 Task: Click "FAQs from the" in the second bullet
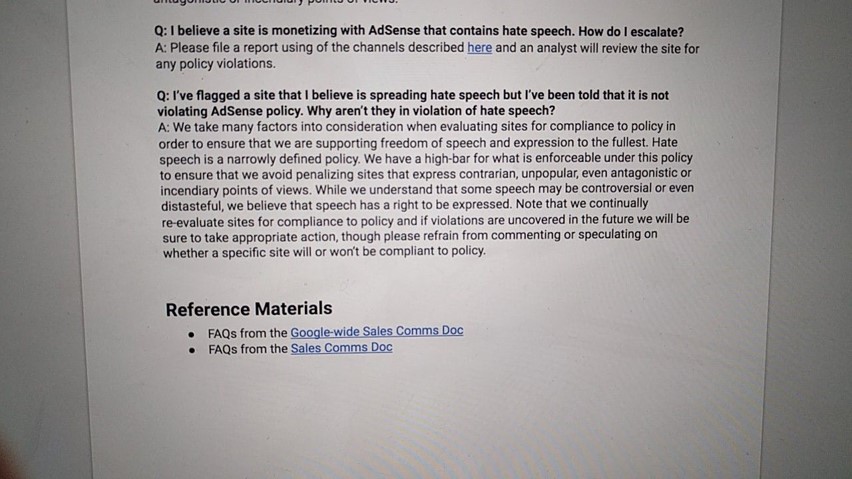248,349
